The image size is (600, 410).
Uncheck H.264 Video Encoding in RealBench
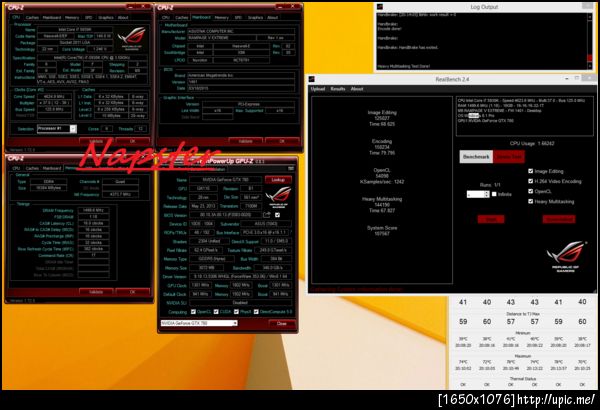[x=530, y=181]
